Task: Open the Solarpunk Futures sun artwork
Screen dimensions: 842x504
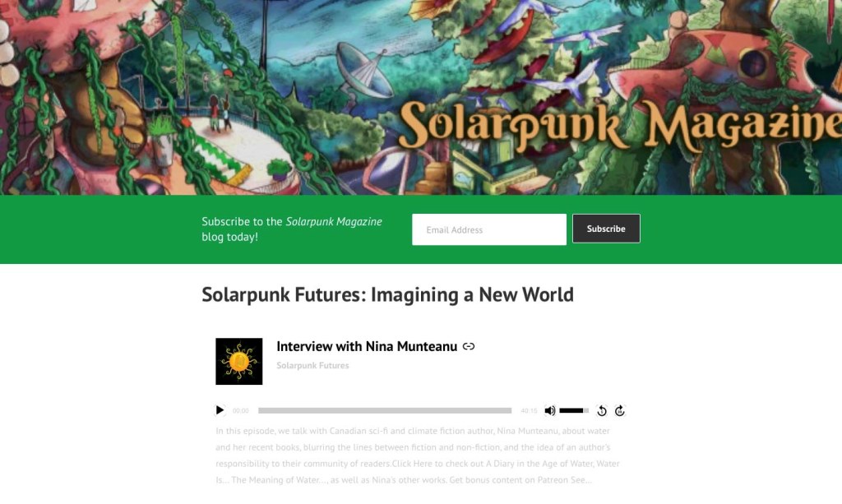Action: point(239,361)
